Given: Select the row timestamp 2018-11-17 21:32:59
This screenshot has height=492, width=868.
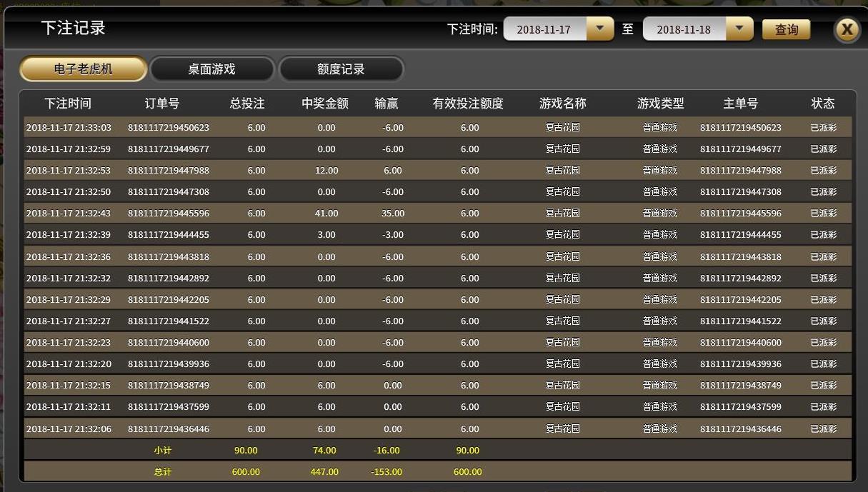Looking at the screenshot, I should (x=69, y=149).
